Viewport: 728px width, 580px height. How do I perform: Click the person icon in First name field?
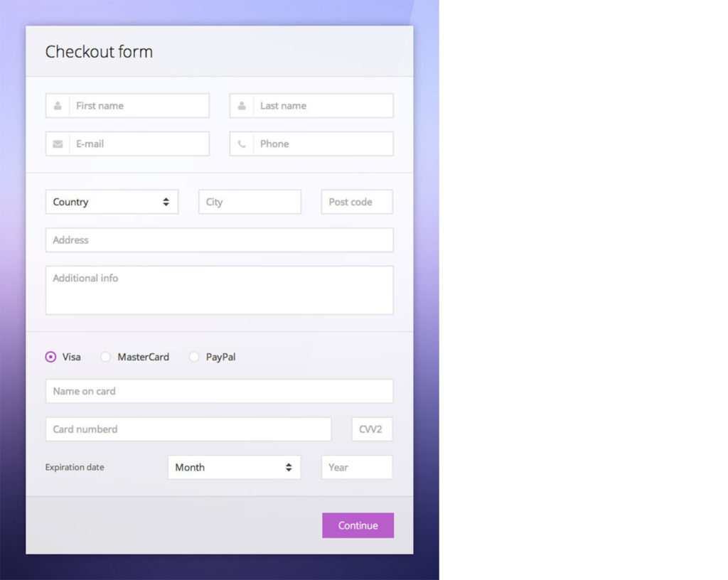pos(58,105)
